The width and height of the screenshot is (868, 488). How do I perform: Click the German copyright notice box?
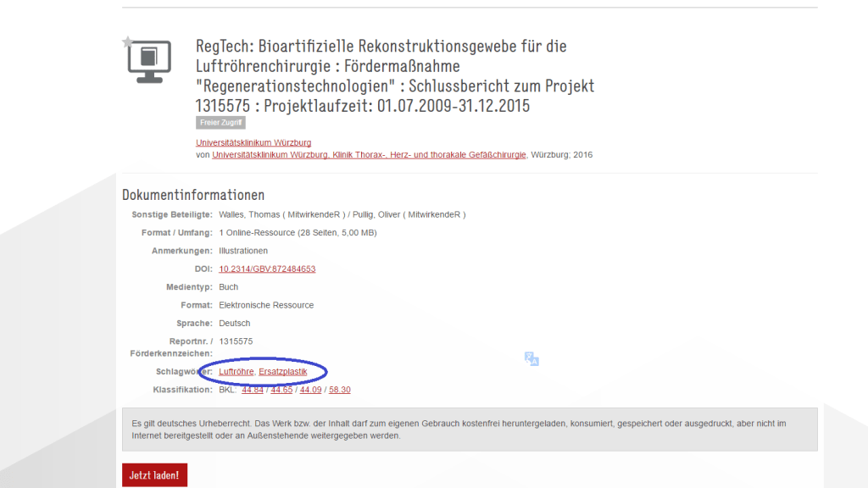pyautogui.click(x=470, y=430)
